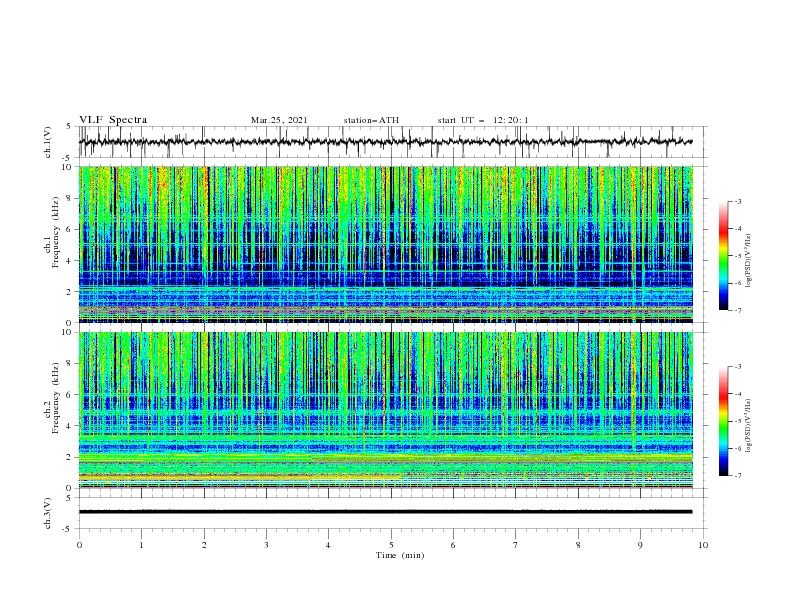Click the 'VLF Spectra' title text
The height and width of the screenshot is (612, 792).
tap(113, 120)
